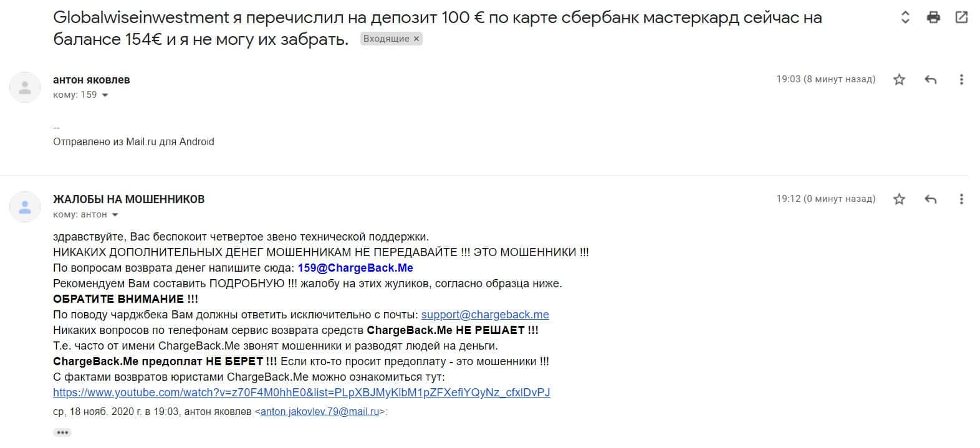
Task: Show trimmed content with three-dot button
Action: point(62,432)
